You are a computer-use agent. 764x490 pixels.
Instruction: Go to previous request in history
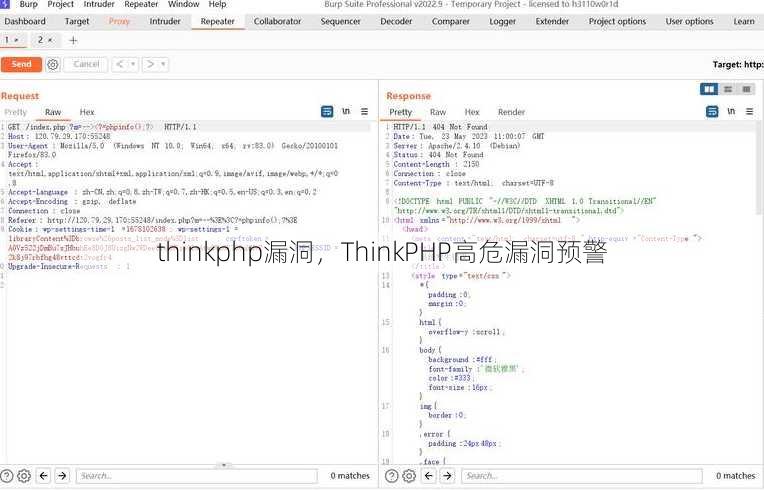click(x=120, y=64)
